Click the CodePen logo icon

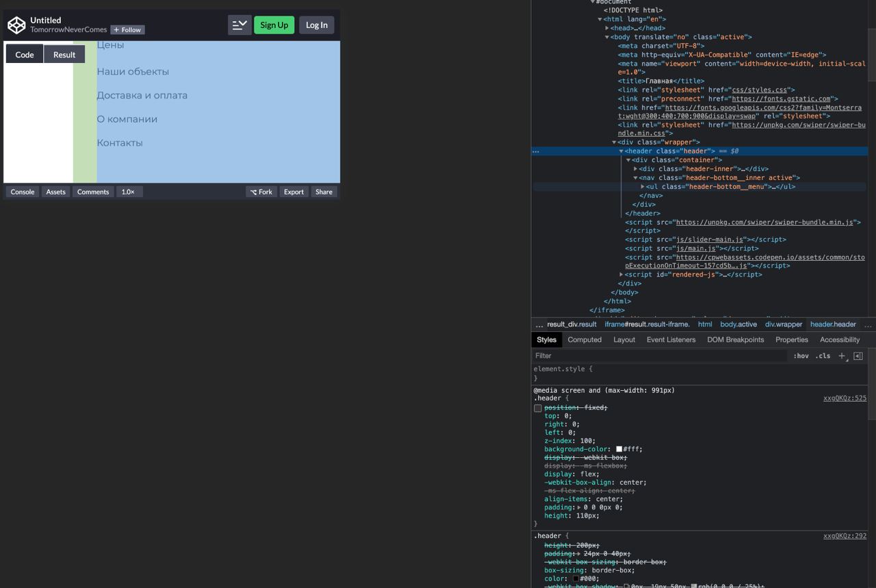(16, 25)
